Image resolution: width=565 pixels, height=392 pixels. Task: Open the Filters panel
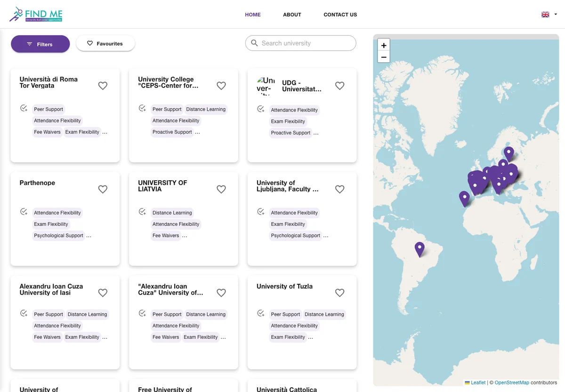(x=40, y=44)
